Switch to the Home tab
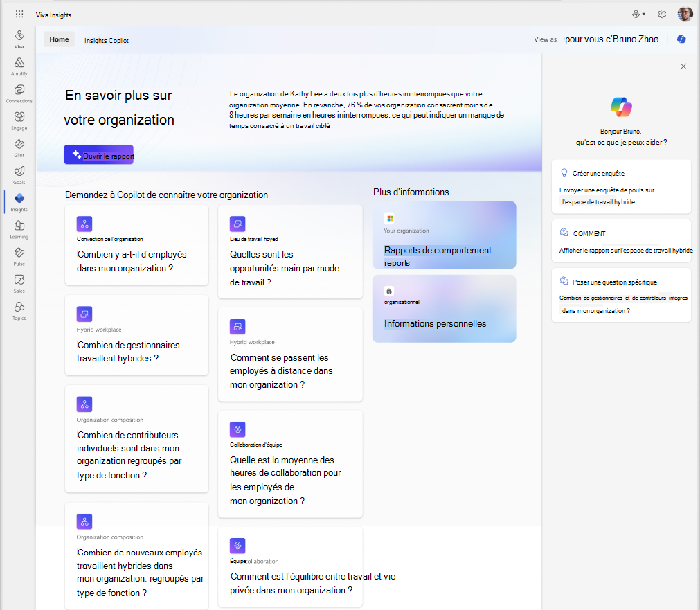The height and width of the screenshot is (610, 700). [59, 39]
